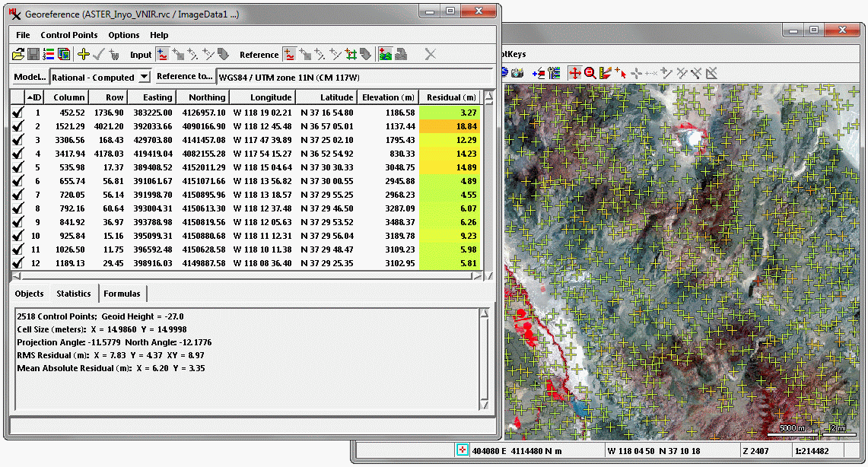Select the ruler and pencil measure tool

[606, 72]
